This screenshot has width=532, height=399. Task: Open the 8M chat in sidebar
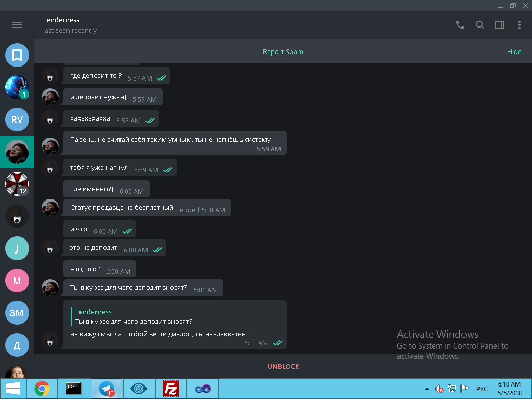click(x=17, y=313)
